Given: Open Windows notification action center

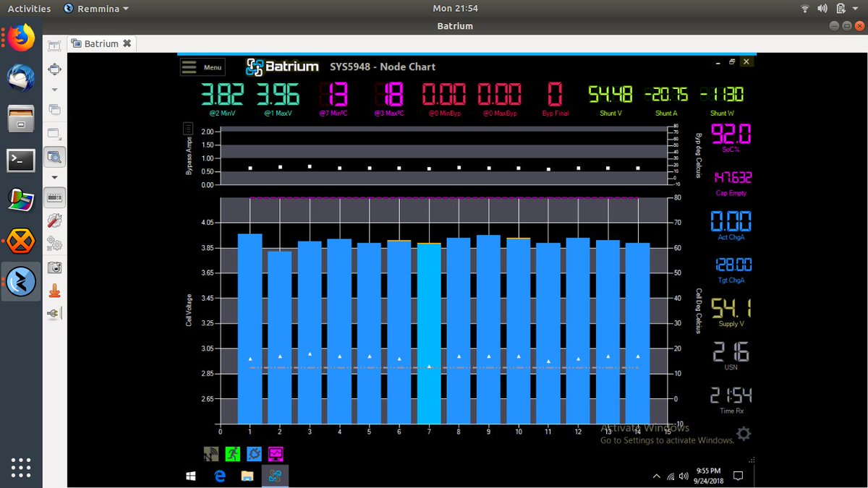Looking at the screenshot, I should pyautogui.click(x=739, y=476).
